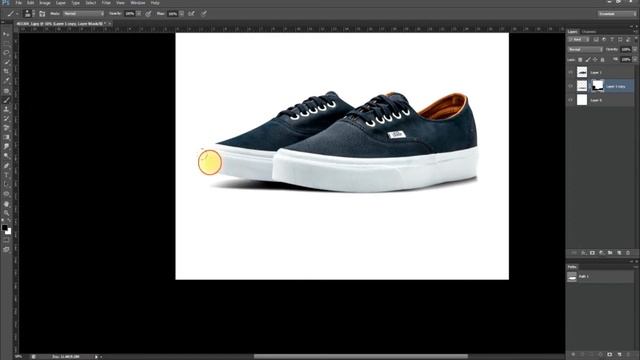
Task: Open layer Opacity dropdown arrow
Action: [x=635, y=49]
